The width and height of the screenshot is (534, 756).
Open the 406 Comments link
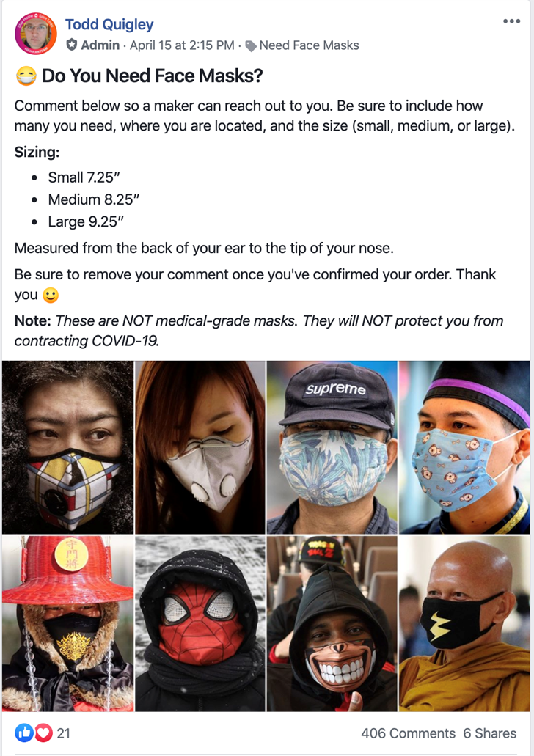(408, 733)
